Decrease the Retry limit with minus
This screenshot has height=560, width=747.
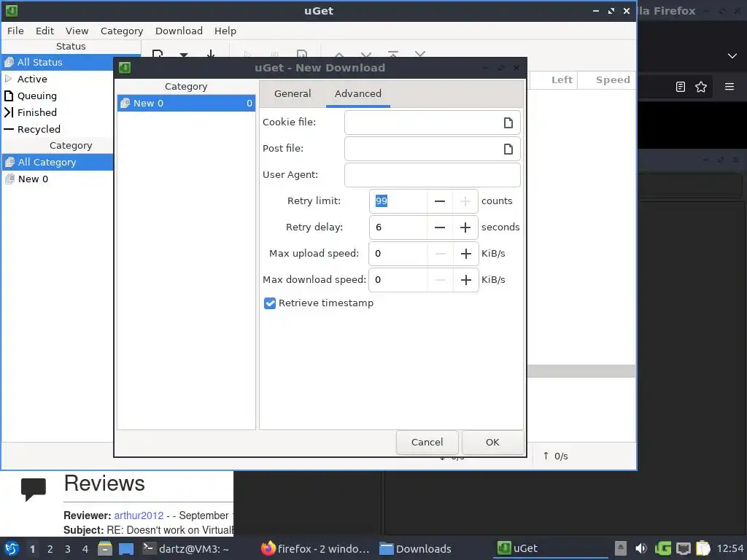point(440,201)
